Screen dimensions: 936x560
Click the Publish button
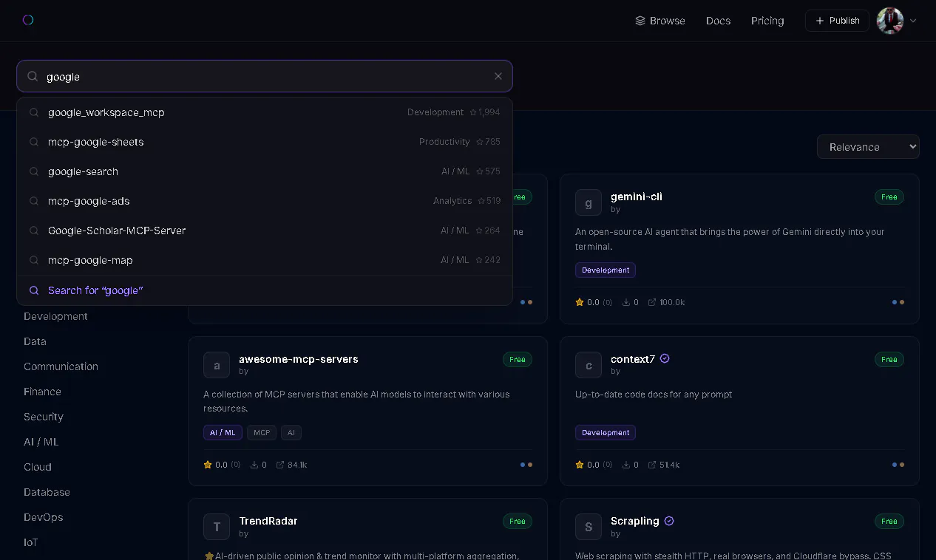tap(837, 21)
